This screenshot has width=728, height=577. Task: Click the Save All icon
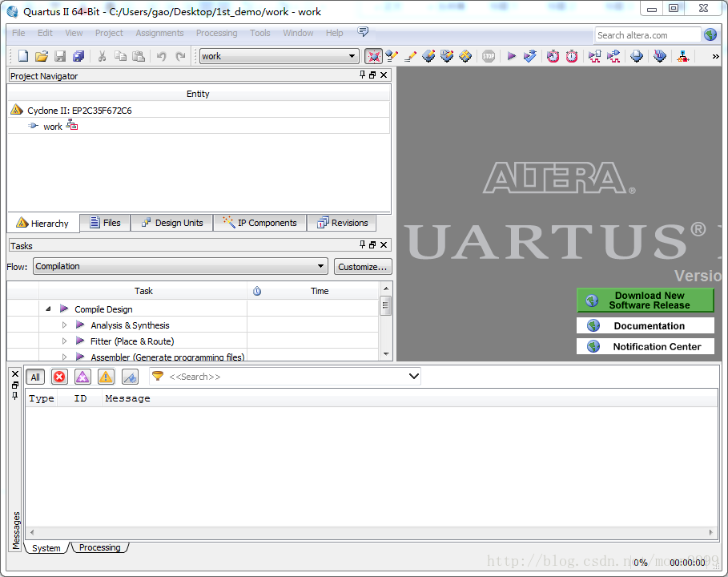[x=78, y=56]
